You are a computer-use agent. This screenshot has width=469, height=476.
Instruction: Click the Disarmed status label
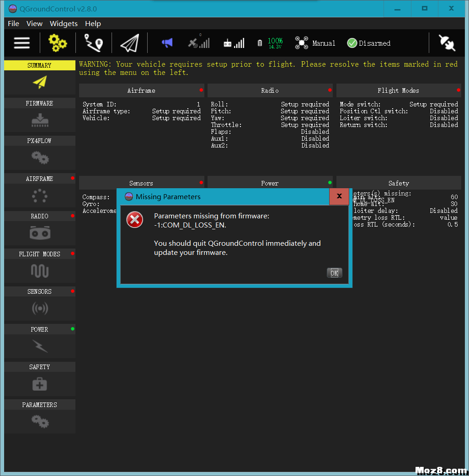click(374, 43)
